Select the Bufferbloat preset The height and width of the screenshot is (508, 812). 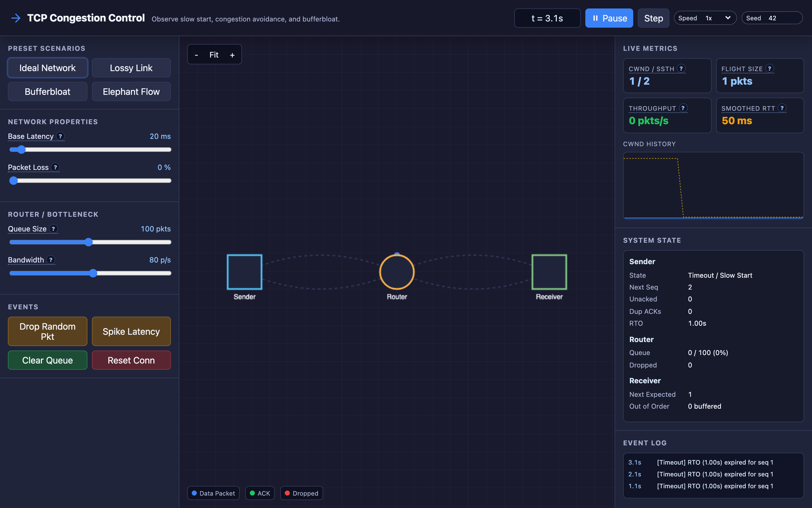click(x=48, y=91)
